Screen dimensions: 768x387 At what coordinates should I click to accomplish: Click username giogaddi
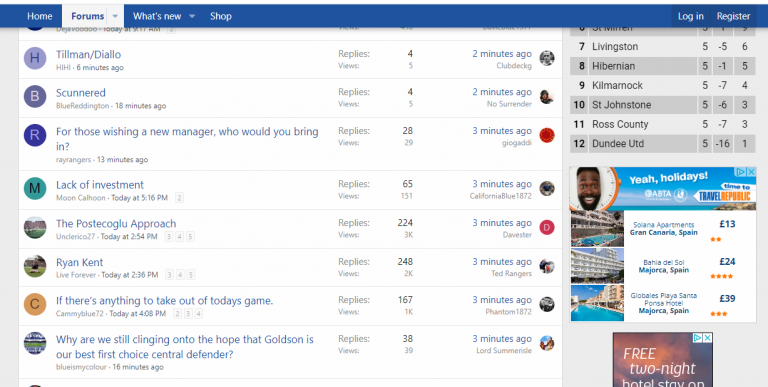point(516,143)
